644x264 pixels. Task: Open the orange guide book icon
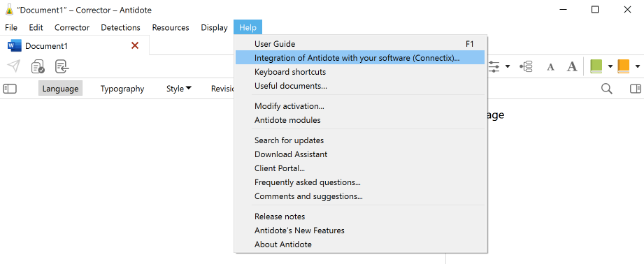click(x=624, y=66)
